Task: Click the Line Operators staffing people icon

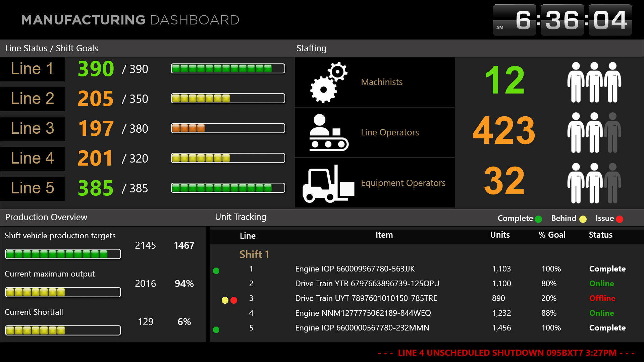Action: point(594,133)
